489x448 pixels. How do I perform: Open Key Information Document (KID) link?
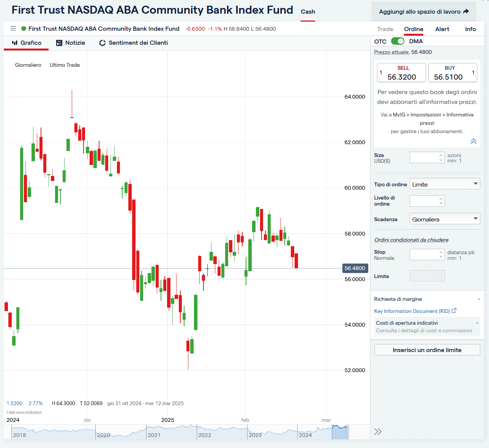point(412,311)
